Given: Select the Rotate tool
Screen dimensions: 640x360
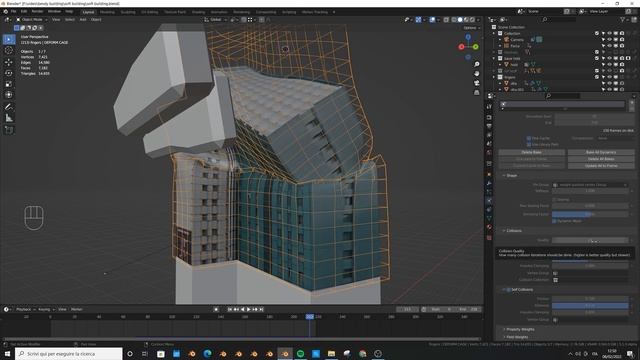Looking at the screenshot, I should click(x=9, y=73).
